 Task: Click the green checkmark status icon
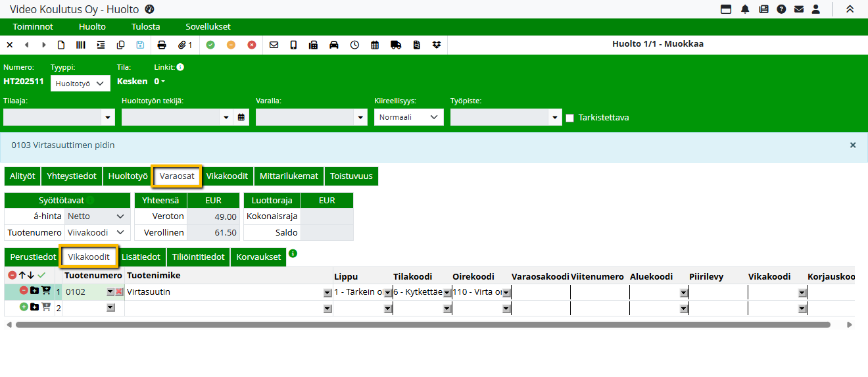210,45
